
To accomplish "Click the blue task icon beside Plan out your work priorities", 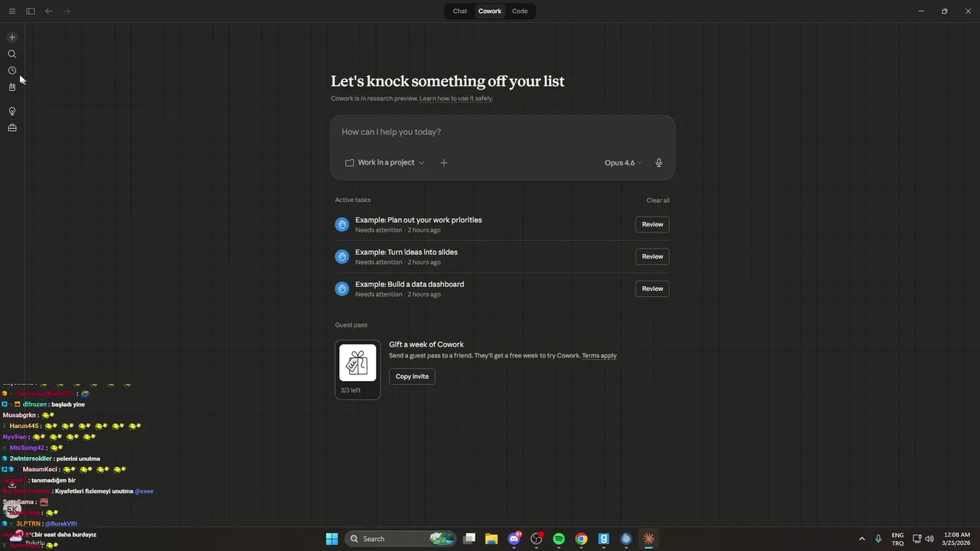I will point(342,224).
